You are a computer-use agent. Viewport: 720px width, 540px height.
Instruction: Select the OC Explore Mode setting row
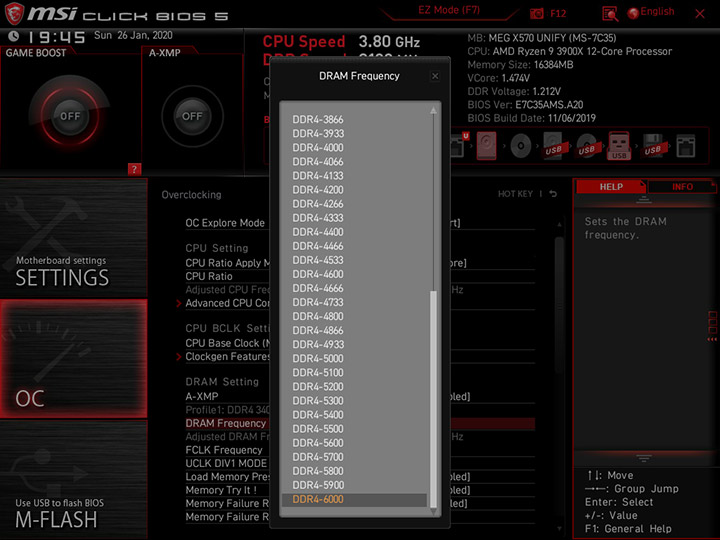360,223
